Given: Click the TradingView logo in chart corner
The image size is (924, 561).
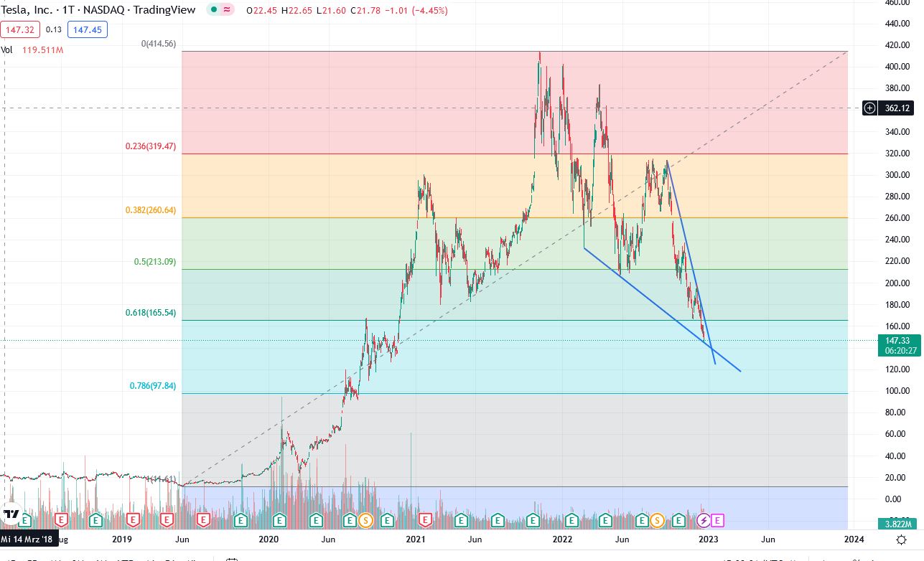Looking at the screenshot, I should coord(11,514).
